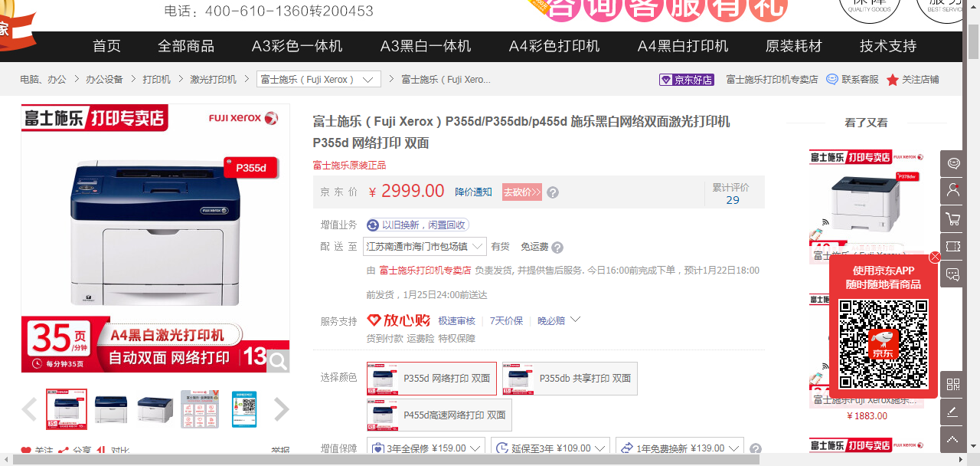The width and height of the screenshot is (980, 466).
Task: Select the P455d高速网络打印 双面 option
Action: (439, 415)
